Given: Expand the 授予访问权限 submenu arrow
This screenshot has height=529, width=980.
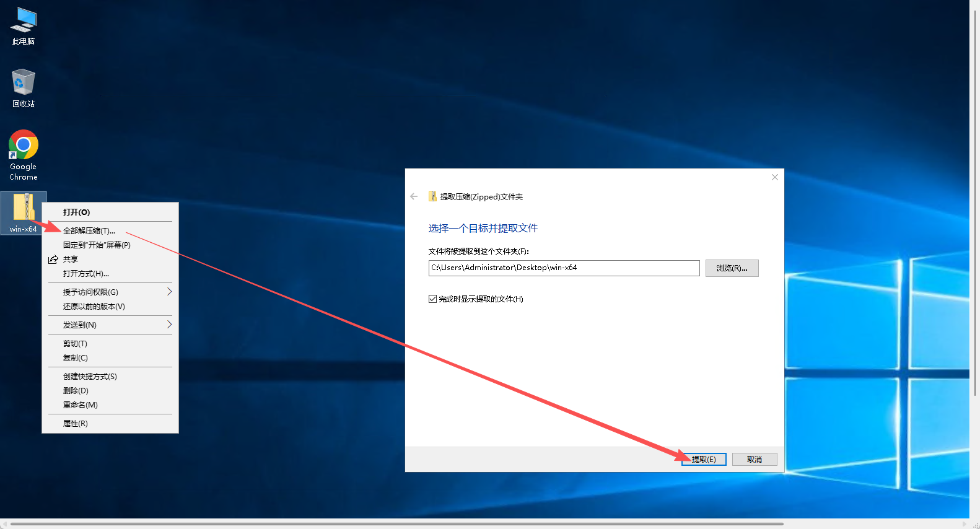Looking at the screenshot, I should (x=169, y=292).
